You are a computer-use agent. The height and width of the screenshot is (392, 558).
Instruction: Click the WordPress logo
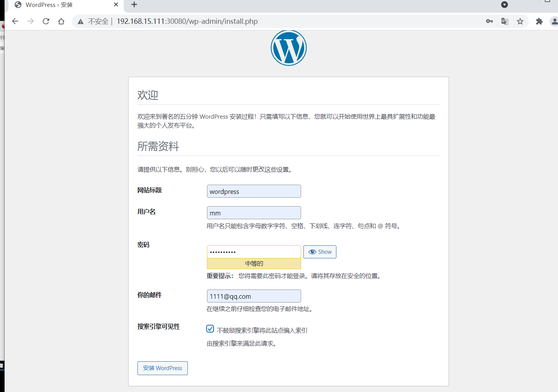(289, 48)
